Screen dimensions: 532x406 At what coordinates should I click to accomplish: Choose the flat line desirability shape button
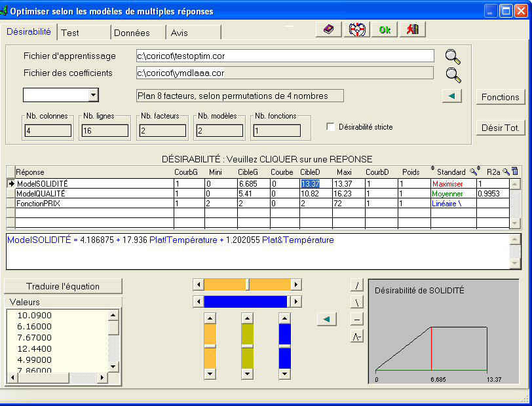357,320
